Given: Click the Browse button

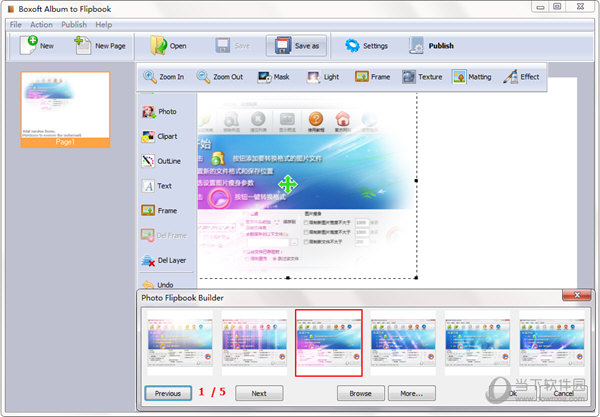Looking at the screenshot, I should [x=360, y=393].
